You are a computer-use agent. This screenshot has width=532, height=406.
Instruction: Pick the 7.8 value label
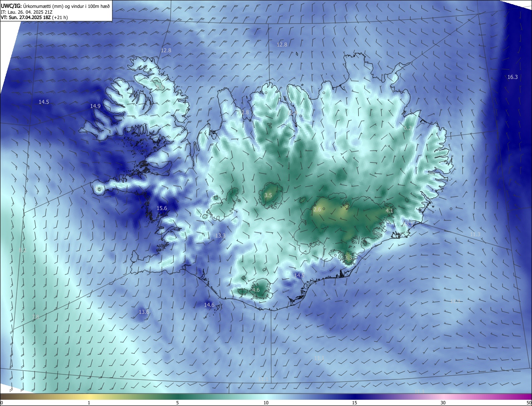tap(35, 317)
